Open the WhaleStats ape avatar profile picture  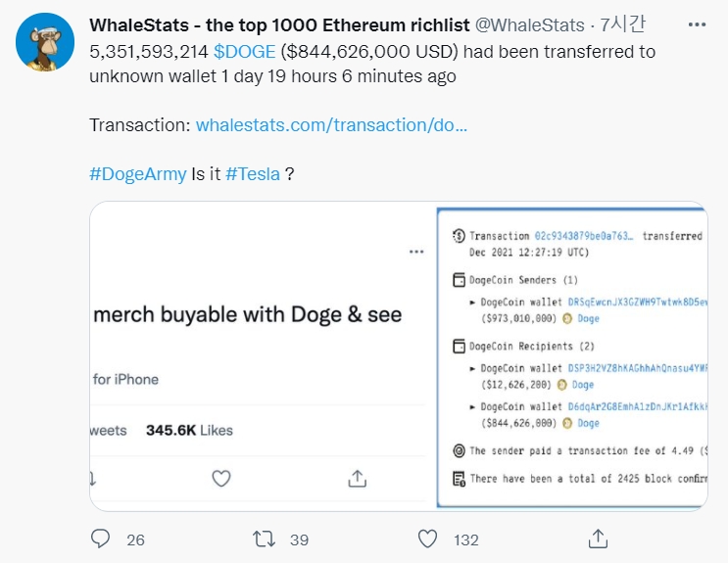coord(47,41)
